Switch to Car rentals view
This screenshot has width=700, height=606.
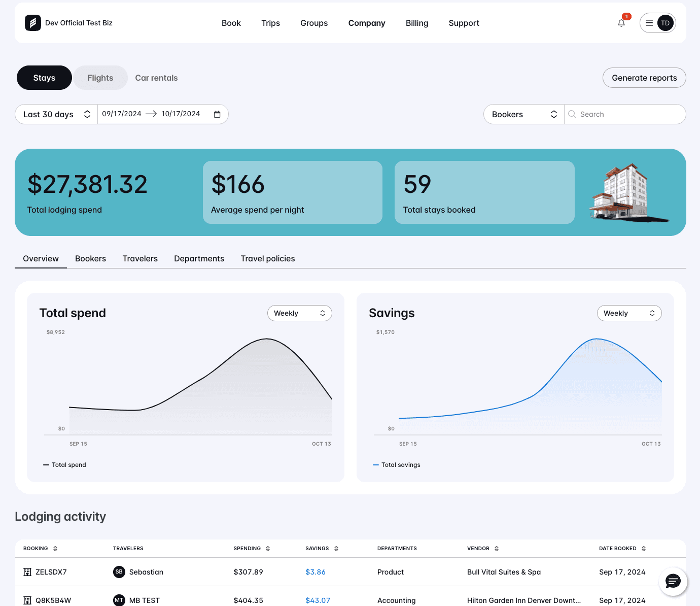[x=156, y=78]
